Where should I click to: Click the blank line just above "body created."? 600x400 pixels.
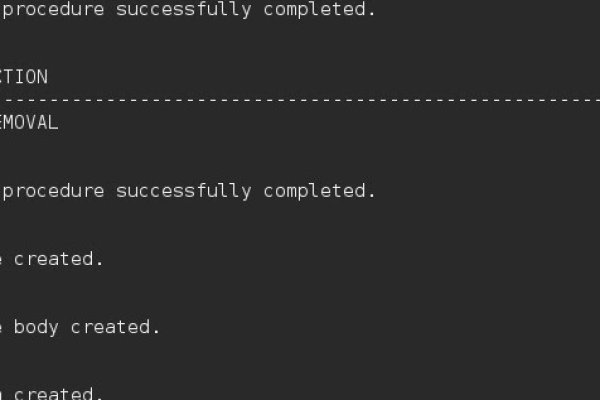click(200, 293)
